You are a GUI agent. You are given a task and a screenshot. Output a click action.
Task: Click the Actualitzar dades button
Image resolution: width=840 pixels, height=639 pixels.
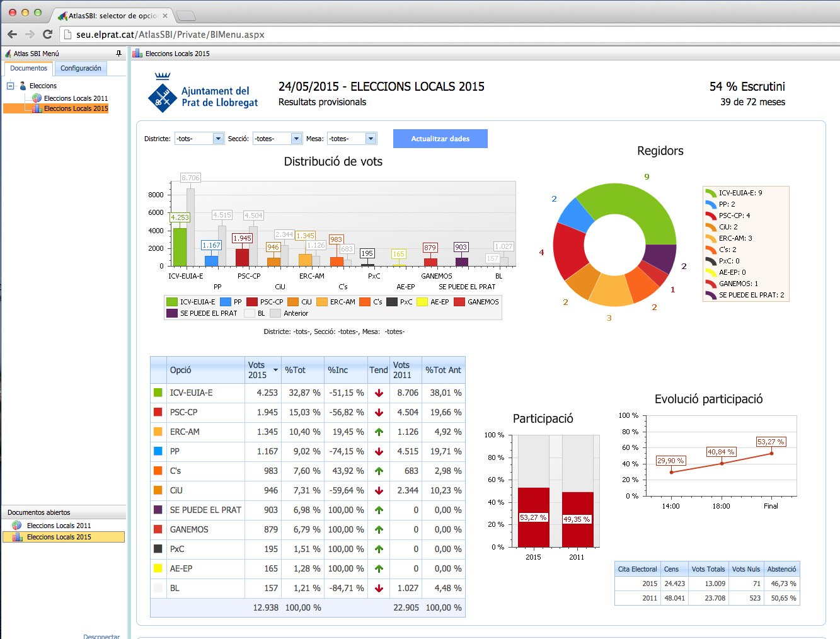440,139
